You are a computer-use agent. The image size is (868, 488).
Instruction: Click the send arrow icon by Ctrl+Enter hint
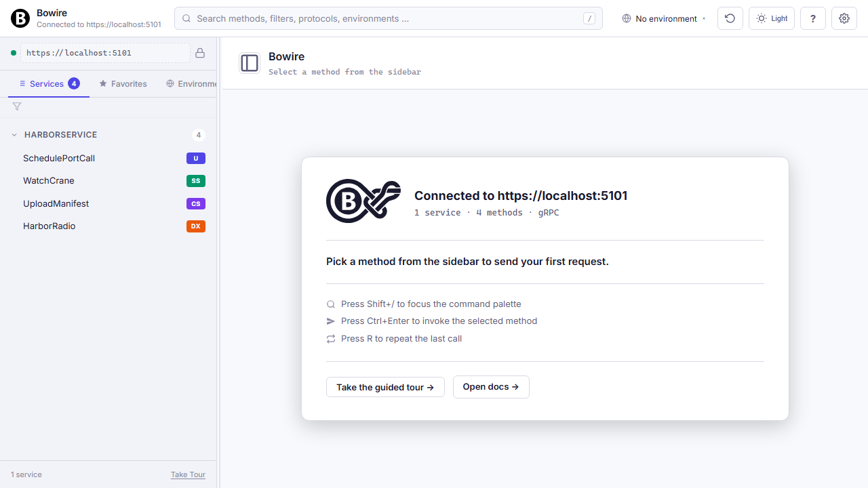[x=331, y=321]
